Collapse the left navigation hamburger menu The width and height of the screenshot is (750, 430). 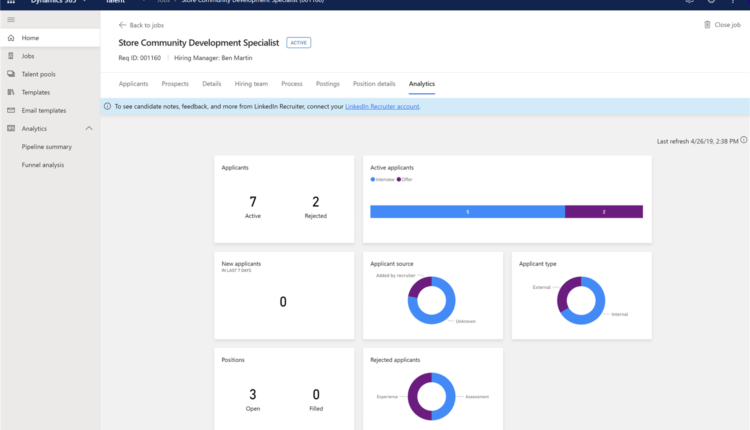[x=11, y=19]
